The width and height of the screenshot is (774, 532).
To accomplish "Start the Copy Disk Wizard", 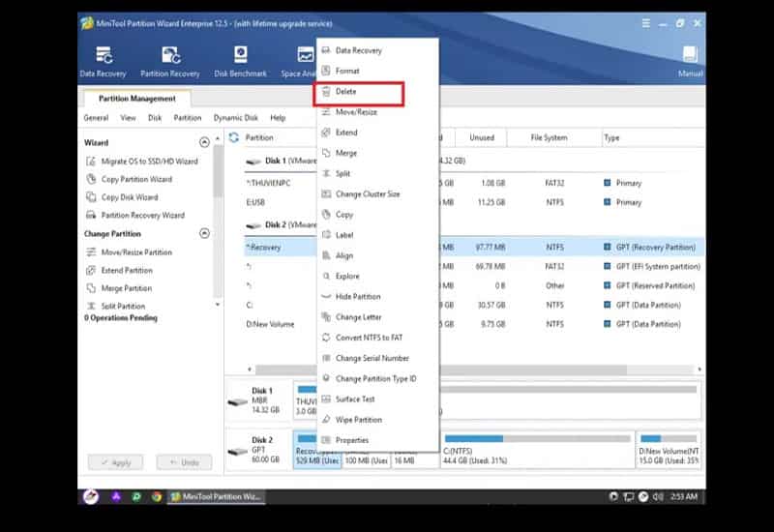I will pos(123,197).
